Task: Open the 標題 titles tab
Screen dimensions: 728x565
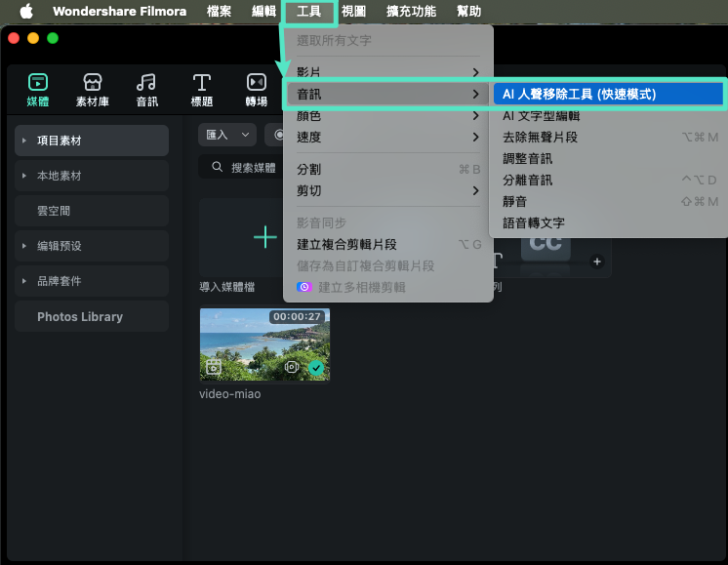Action: coord(201,90)
